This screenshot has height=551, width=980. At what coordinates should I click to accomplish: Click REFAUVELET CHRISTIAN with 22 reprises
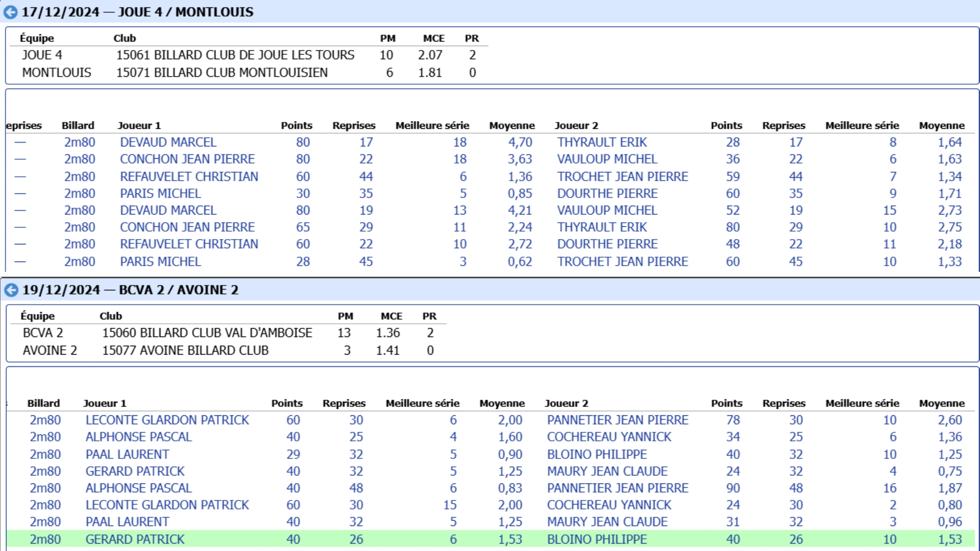point(189,244)
